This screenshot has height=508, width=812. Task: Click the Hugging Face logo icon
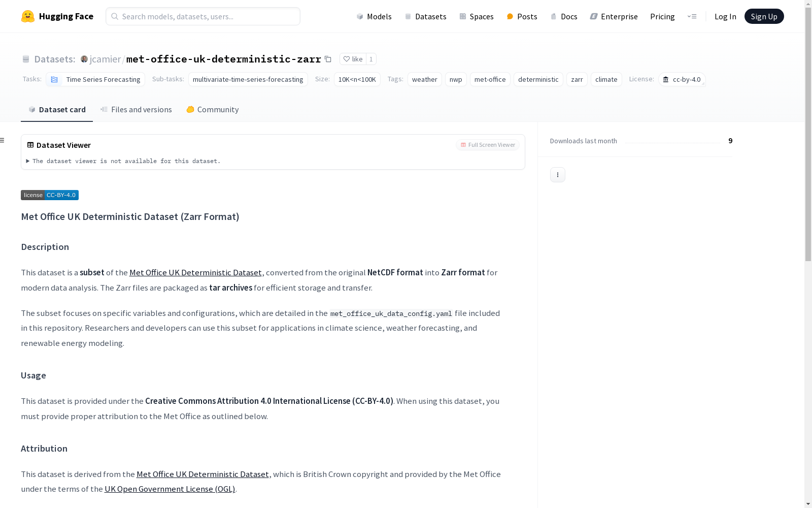click(x=28, y=16)
